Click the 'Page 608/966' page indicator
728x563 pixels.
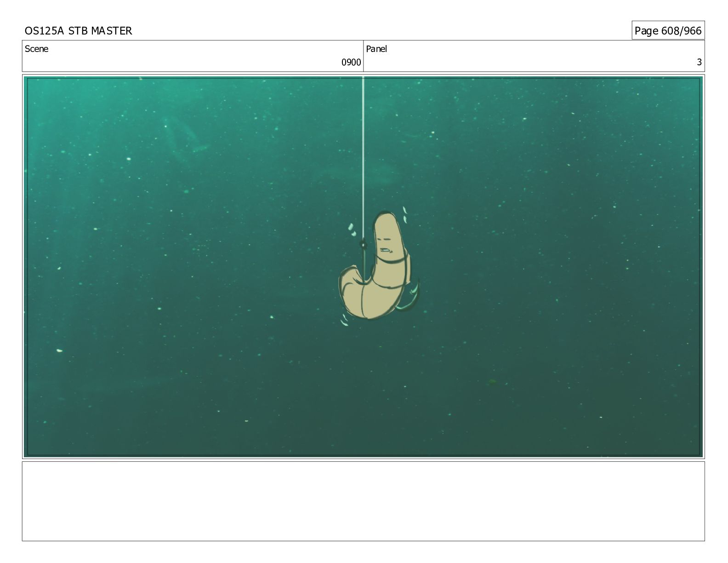coord(668,31)
